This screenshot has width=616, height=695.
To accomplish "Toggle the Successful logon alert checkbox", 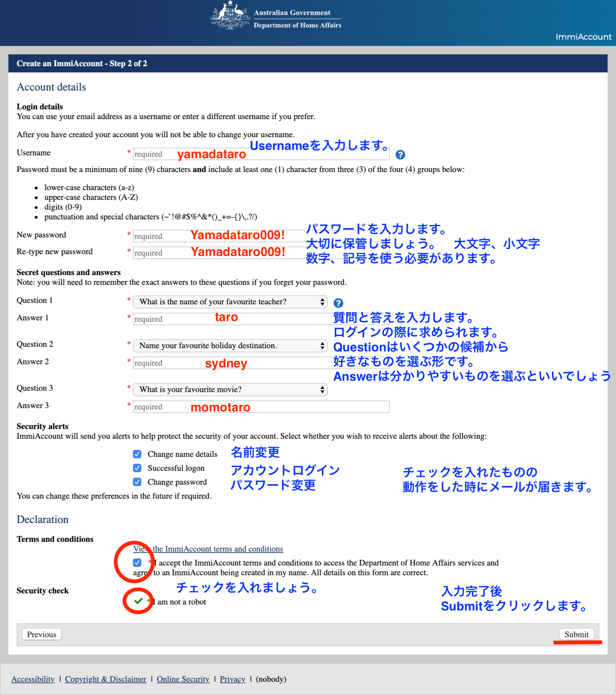I will tap(137, 468).
